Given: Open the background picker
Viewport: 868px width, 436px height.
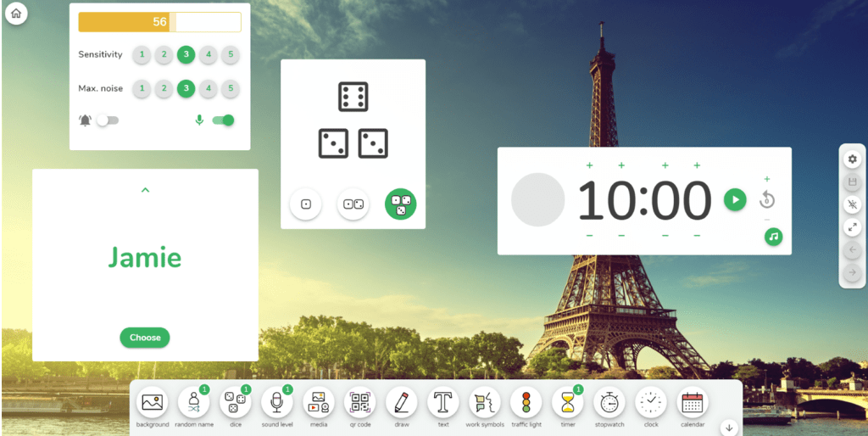Looking at the screenshot, I should click(x=153, y=402).
